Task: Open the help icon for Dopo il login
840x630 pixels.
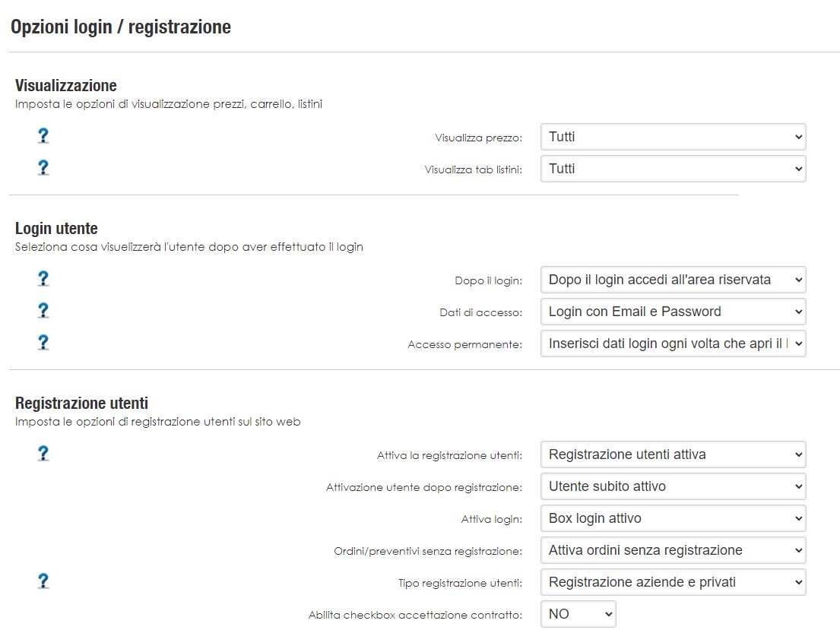Action: 43,279
